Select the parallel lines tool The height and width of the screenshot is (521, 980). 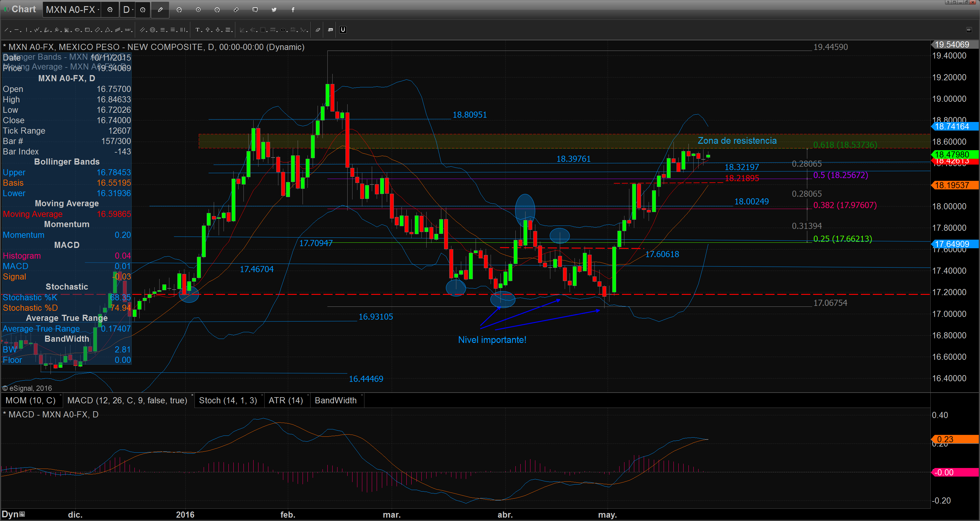pos(142,30)
